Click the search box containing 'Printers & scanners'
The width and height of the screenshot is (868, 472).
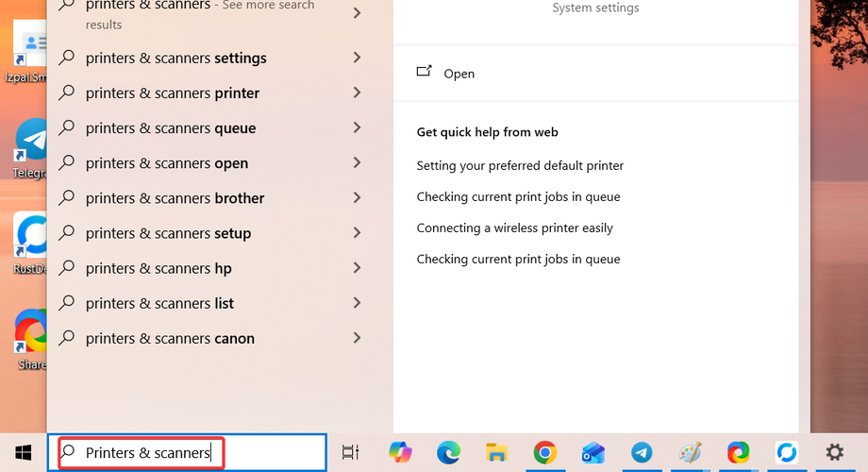click(x=187, y=452)
